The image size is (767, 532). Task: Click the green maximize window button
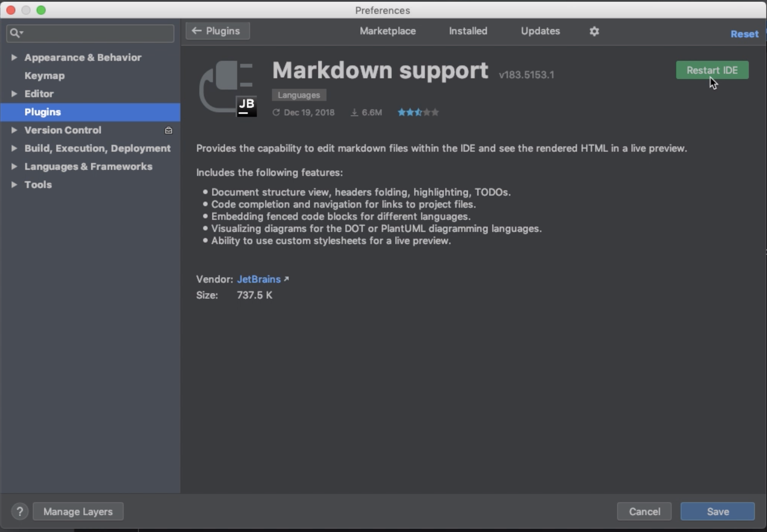click(41, 10)
